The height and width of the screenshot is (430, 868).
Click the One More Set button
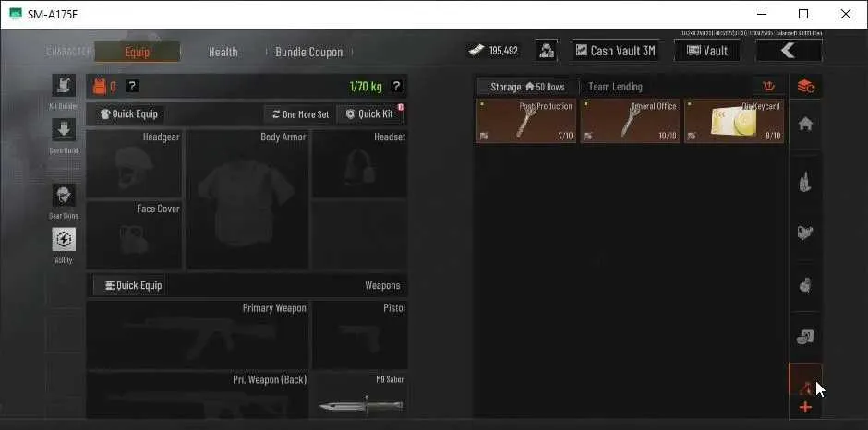click(x=300, y=114)
